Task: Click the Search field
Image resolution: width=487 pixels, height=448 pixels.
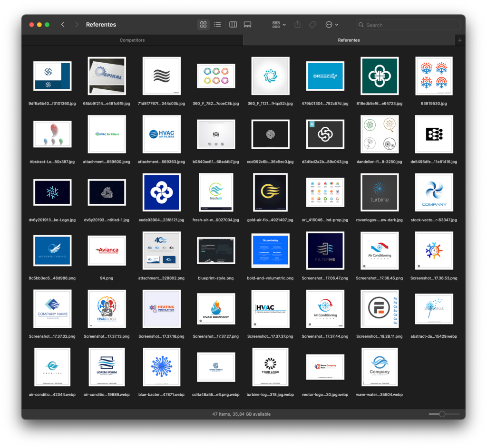Action: tap(409, 25)
